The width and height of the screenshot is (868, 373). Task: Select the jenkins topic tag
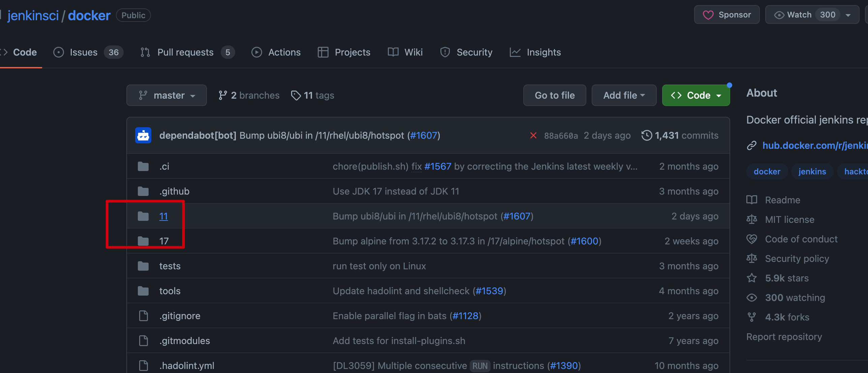tap(812, 172)
